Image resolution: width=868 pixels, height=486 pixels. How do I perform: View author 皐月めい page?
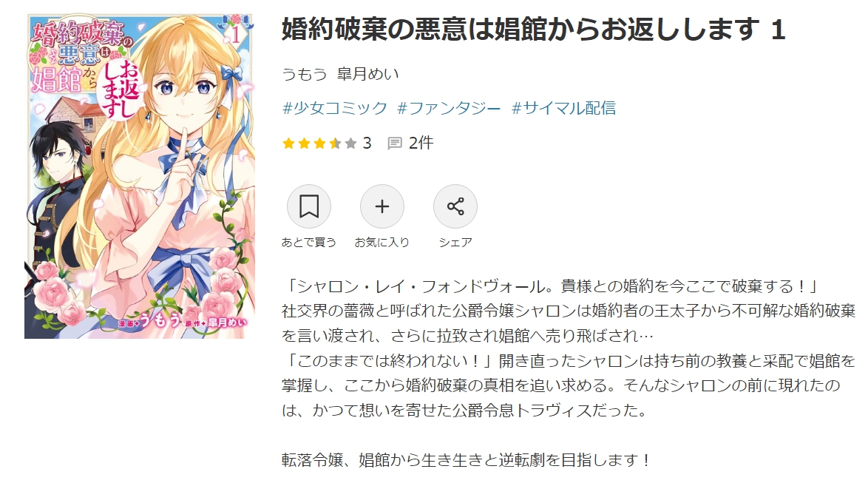(x=368, y=74)
